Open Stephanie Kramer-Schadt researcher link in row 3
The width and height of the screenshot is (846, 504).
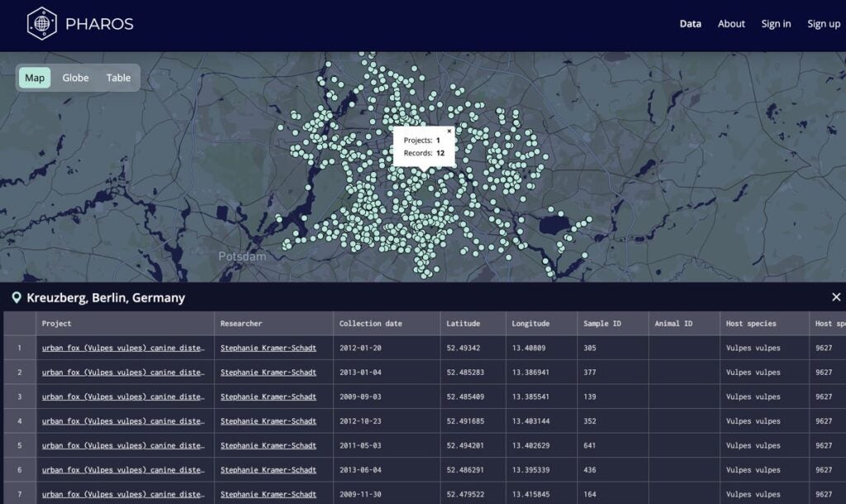[x=268, y=397]
